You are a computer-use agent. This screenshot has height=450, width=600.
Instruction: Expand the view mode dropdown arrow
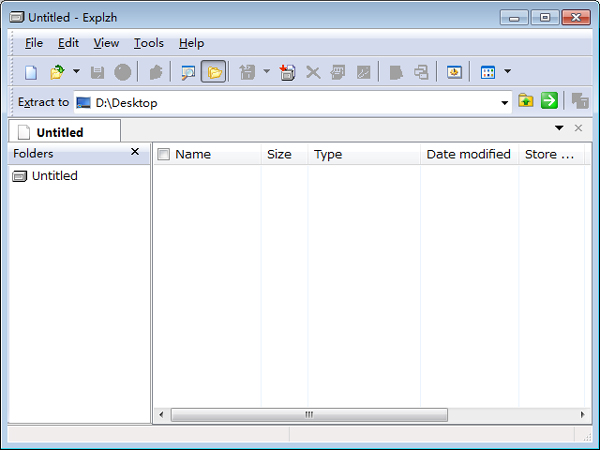tap(507, 72)
